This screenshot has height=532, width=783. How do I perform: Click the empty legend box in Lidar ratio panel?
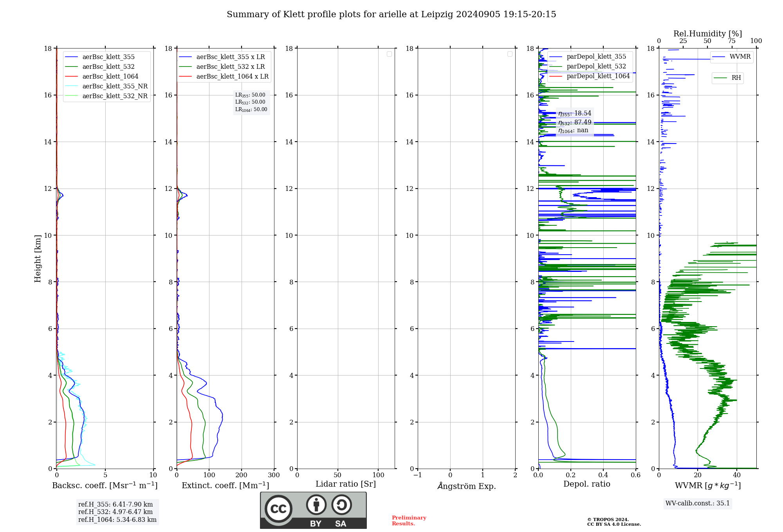tap(389, 54)
